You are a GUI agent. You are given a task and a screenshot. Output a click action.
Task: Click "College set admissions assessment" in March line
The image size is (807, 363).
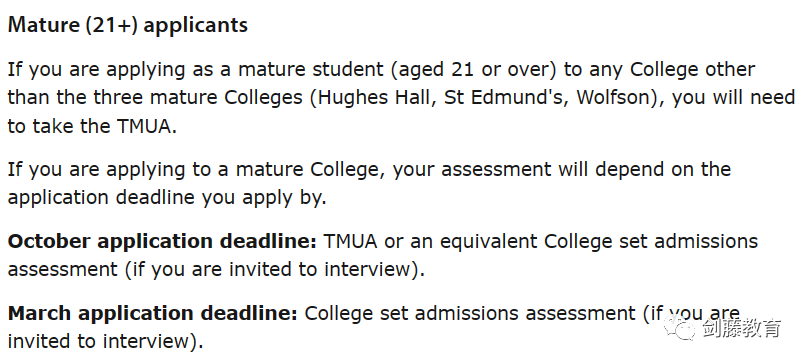click(470, 314)
